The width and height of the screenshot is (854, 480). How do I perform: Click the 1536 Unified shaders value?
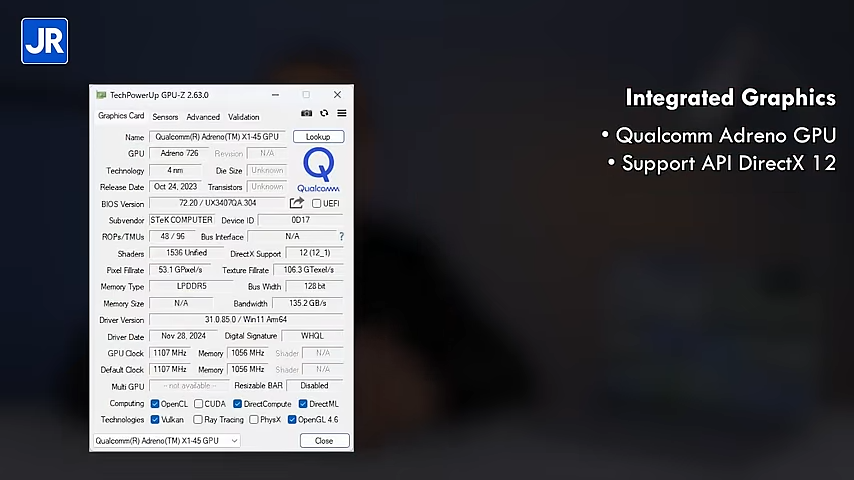186,253
